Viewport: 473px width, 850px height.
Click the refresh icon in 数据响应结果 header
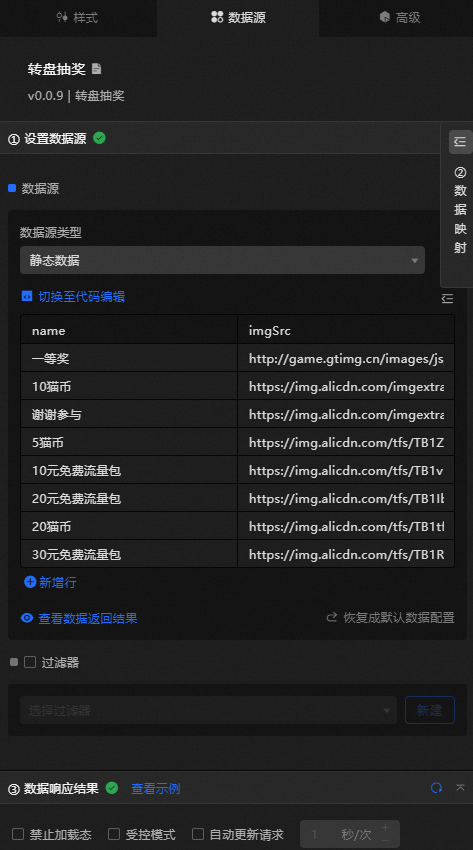click(436, 788)
